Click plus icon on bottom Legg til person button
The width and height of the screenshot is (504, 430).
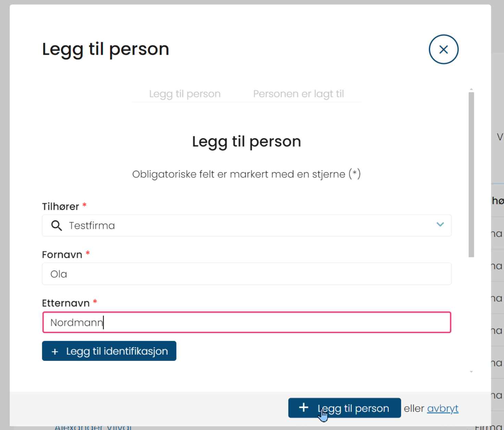304,407
